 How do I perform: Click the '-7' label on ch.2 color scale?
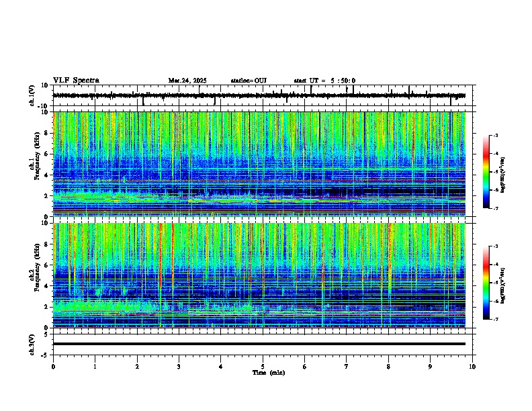495,320
